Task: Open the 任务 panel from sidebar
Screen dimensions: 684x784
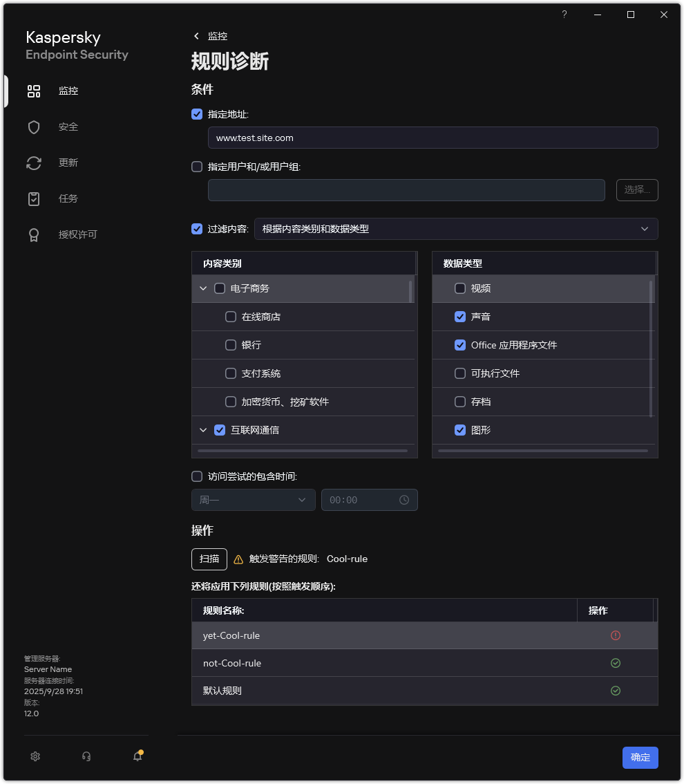Action: [68, 198]
